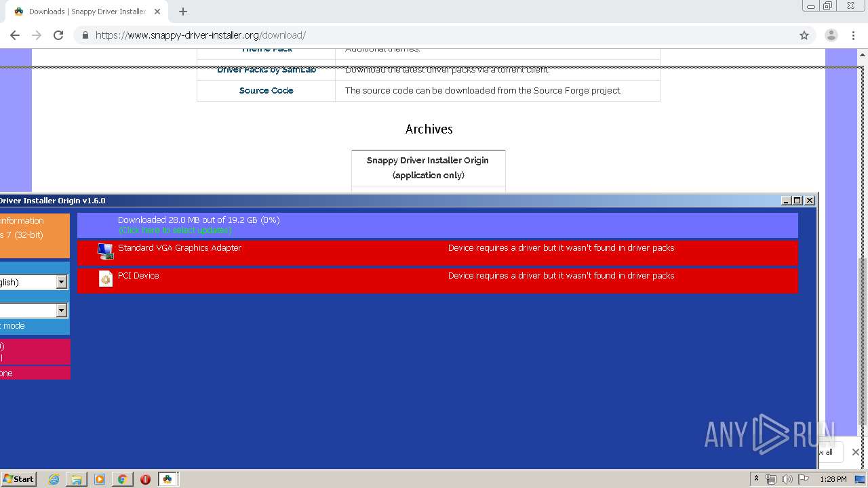Image resolution: width=868 pixels, height=488 pixels.
Task: Select the Standard VGA Graphics Adapter row
Action: 437,252
